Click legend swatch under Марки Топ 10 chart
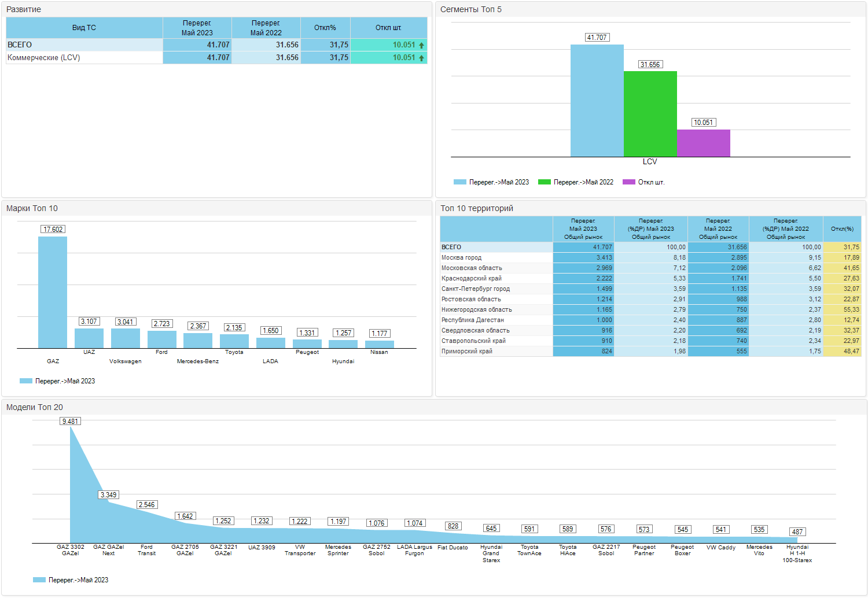868x613 pixels. pos(26,381)
